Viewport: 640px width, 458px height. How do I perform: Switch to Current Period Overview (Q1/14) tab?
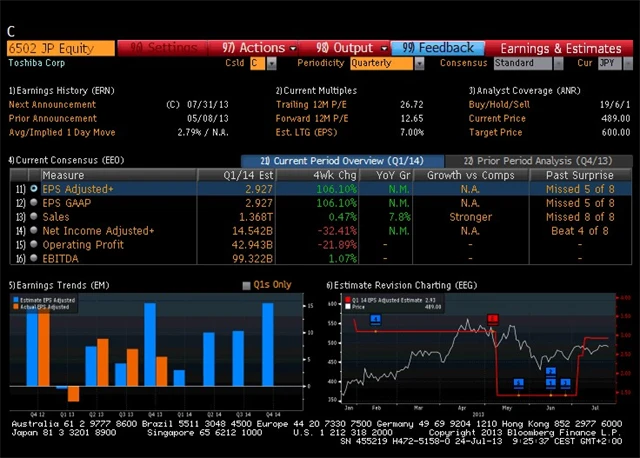[342, 161]
